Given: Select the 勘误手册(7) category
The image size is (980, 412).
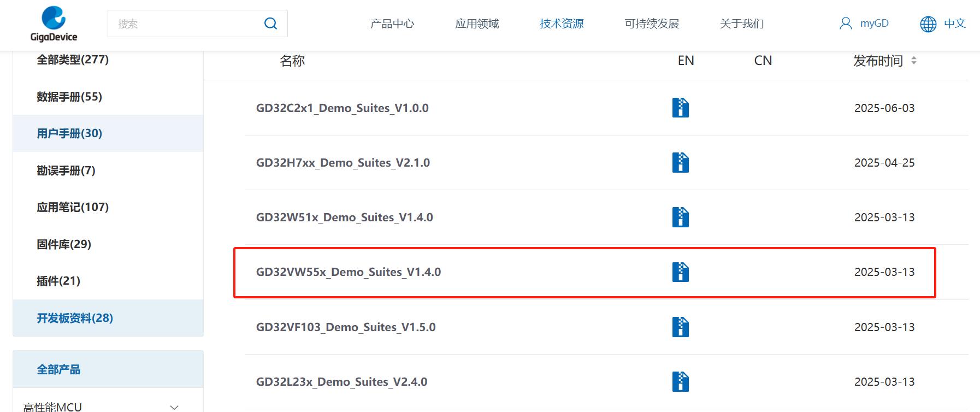Looking at the screenshot, I should point(66,170).
